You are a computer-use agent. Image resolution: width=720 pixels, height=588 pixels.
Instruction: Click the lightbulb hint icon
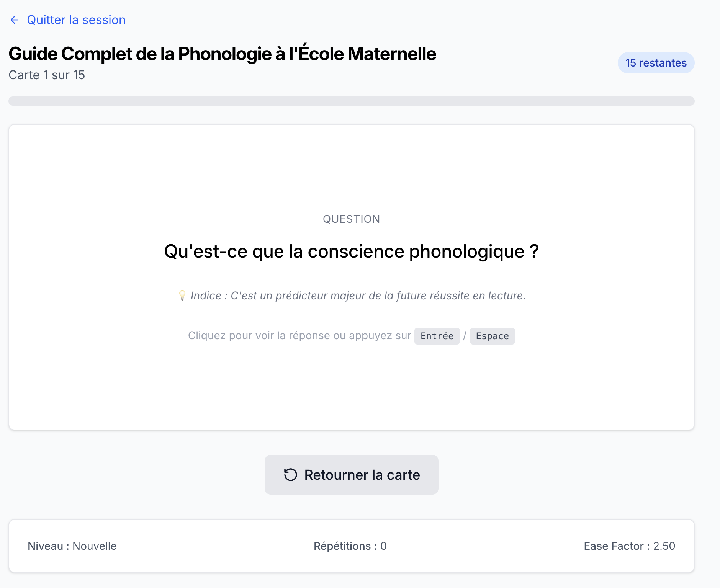coord(182,295)
